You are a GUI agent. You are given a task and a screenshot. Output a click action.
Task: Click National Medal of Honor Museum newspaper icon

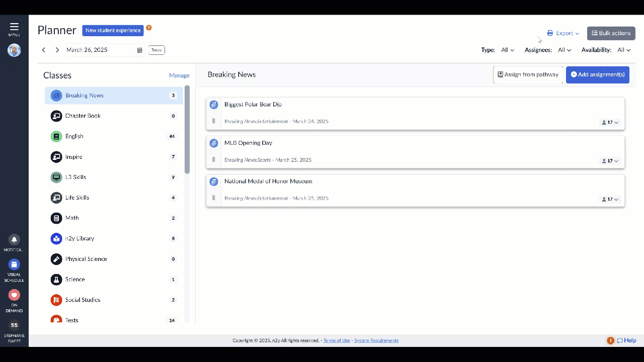click(x=214, y=182)
